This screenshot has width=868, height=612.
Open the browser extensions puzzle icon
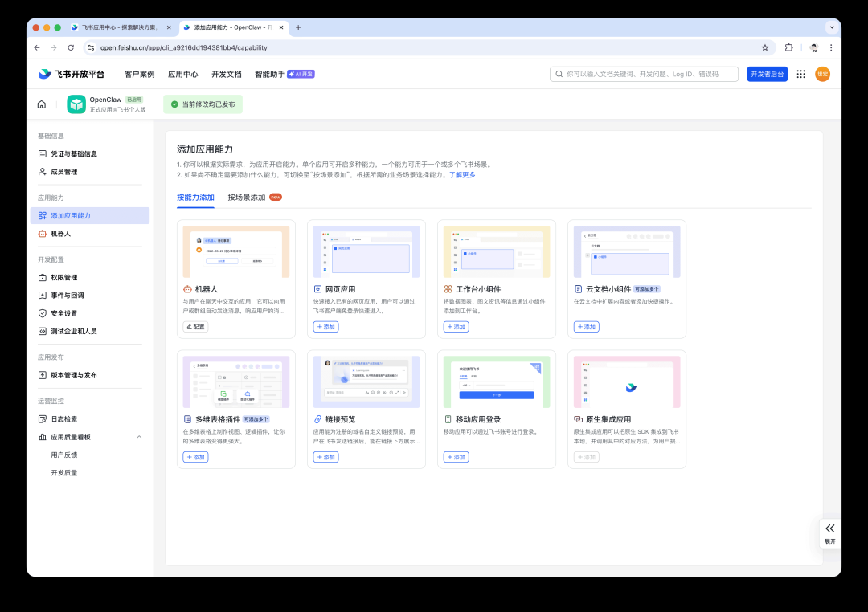tap(789, 47)
